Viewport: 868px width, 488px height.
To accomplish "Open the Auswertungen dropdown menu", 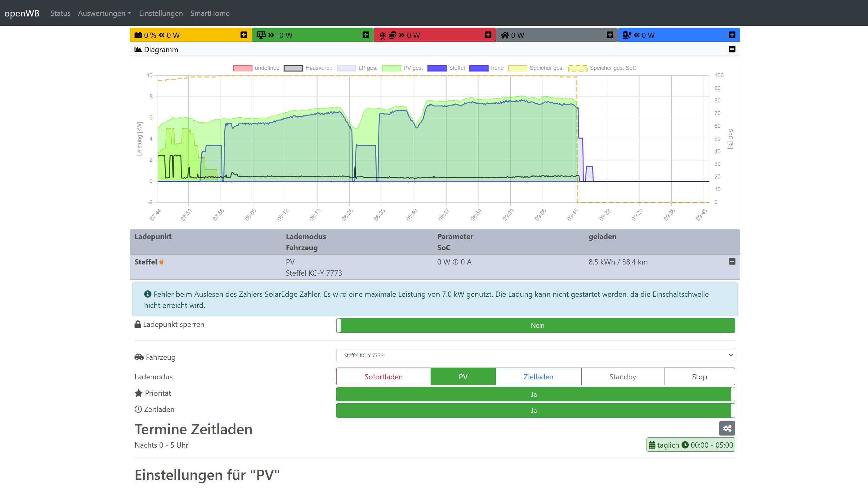I will (105, 13).
